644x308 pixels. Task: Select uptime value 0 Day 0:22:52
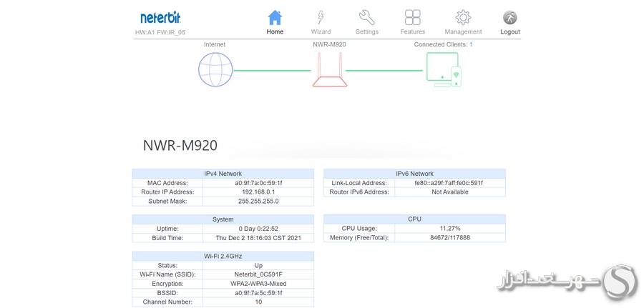click(258, 229)
